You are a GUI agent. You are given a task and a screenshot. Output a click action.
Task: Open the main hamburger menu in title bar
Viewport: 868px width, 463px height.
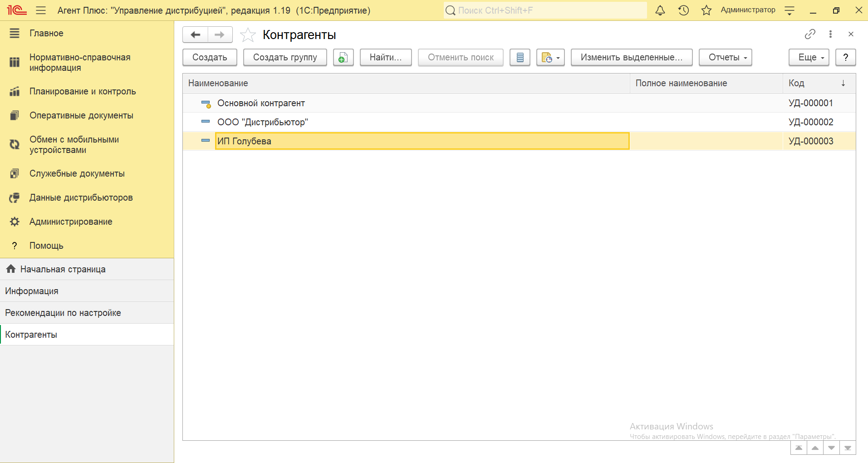pyautogui.click(x=41, y=10)
